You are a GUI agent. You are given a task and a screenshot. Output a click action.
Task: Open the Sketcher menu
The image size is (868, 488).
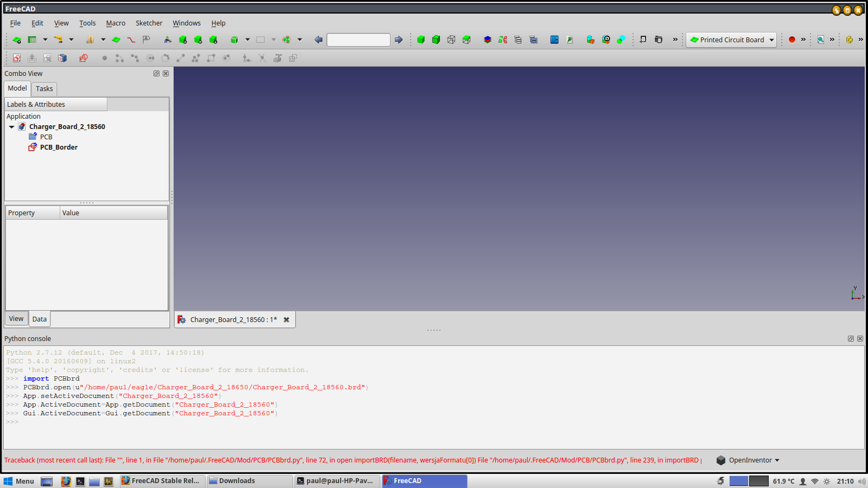(x=149, y=23)
